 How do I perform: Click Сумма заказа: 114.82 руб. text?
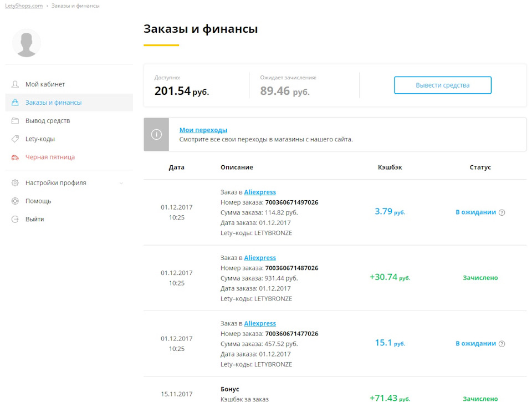tap(259, 212)
